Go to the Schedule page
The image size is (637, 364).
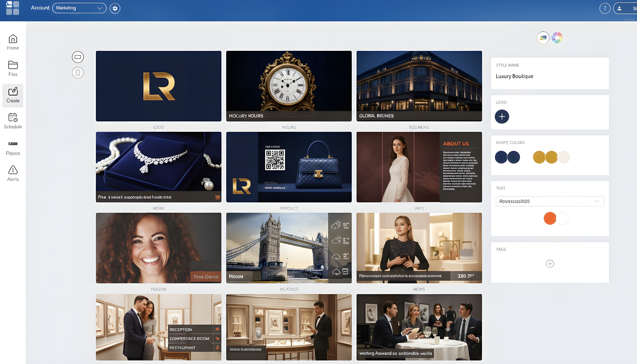[x=13, y=121]
